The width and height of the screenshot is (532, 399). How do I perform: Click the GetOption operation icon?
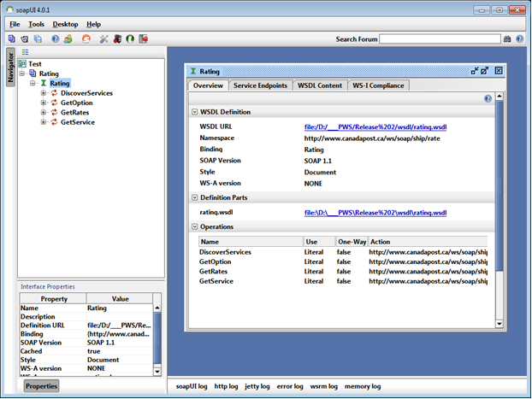pyautogui.click(x=54, y=103)
